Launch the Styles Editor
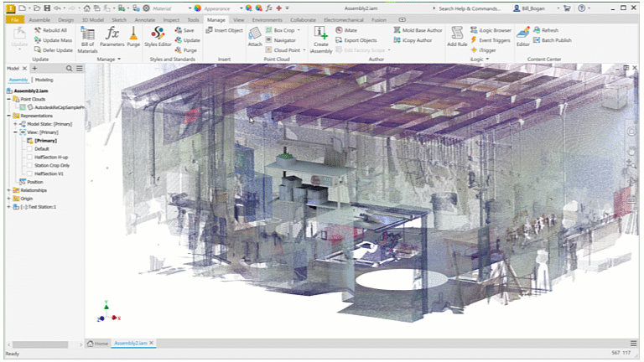The height and width of the screenshot is (362, 644). click(x=158, y=37)
